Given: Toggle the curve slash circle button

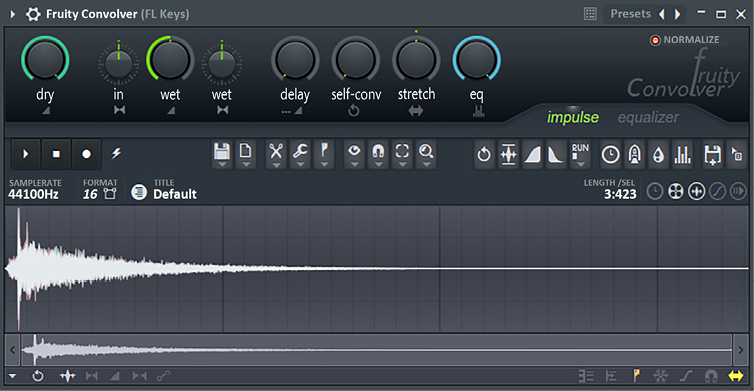Looking at the screenshot, I should click(717, 191).
